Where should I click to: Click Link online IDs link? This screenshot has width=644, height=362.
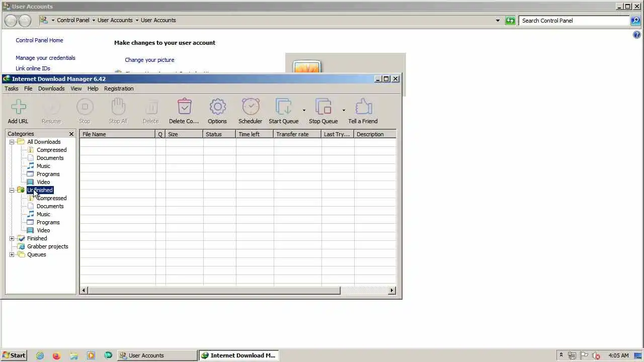pos(33,68)
